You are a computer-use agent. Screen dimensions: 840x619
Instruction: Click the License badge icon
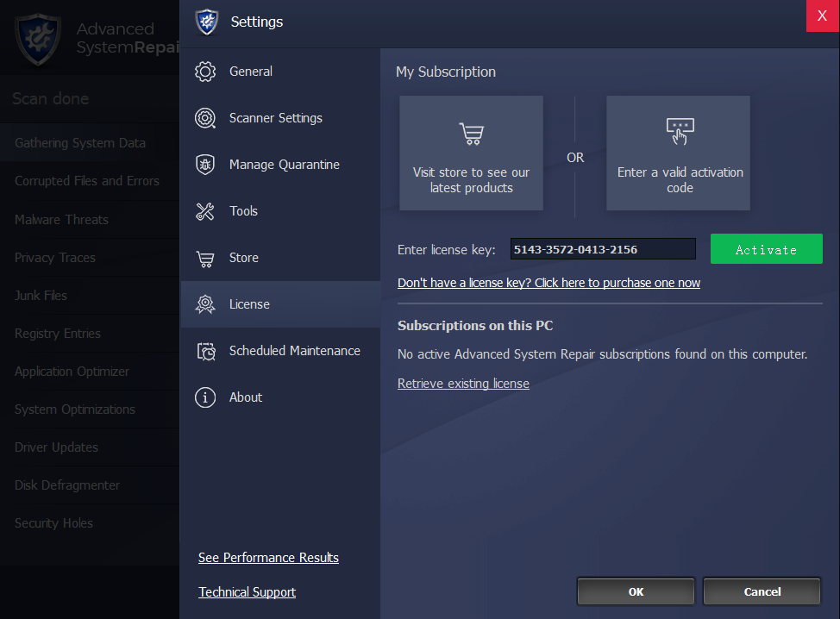205,304
